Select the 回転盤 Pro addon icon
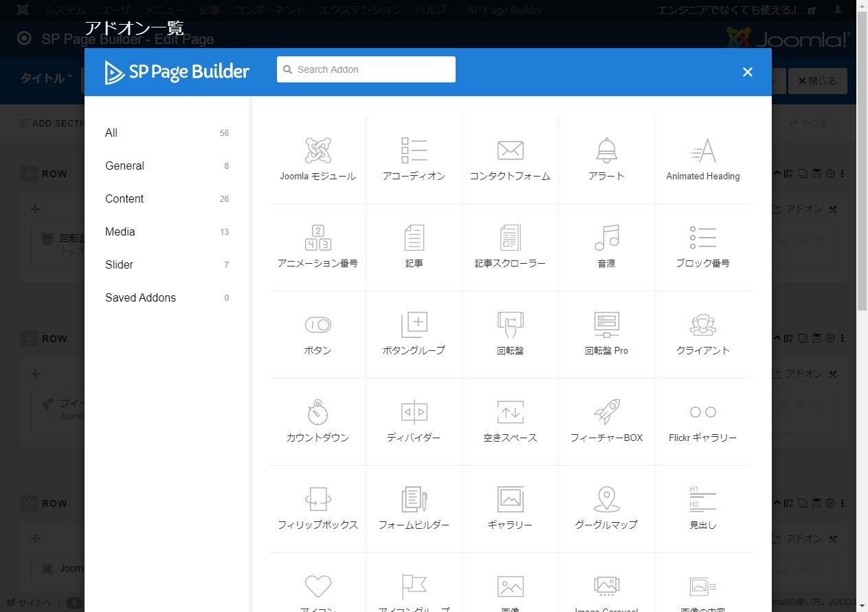Image resolution: width=868 pixels, height=612 pixels. click(606, 333)
